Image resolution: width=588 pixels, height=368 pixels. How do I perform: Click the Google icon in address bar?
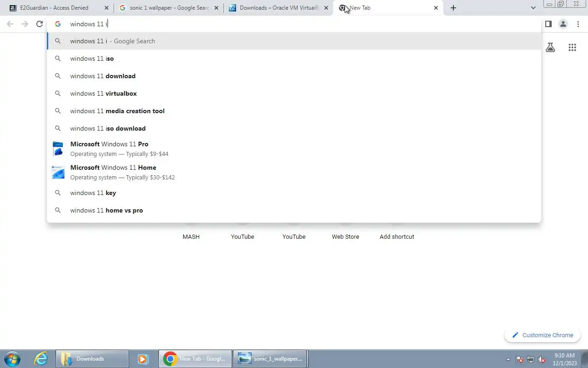click(58, 24)
